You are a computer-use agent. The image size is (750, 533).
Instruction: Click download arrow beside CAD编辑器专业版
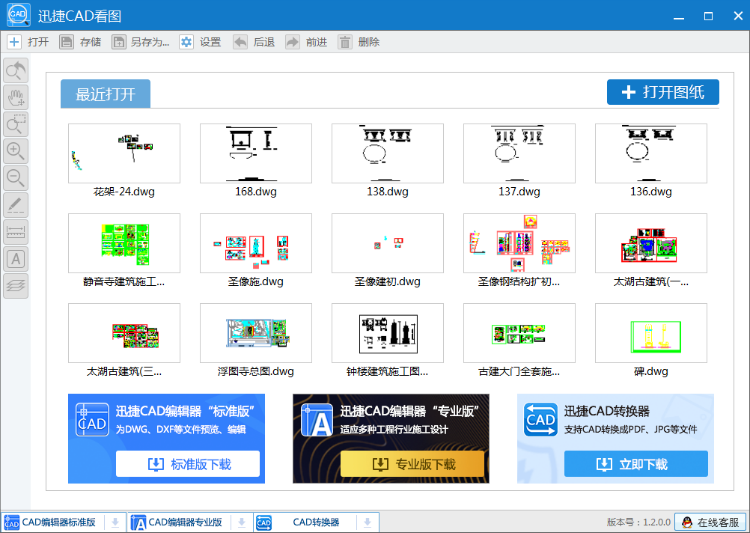[242, 522]
